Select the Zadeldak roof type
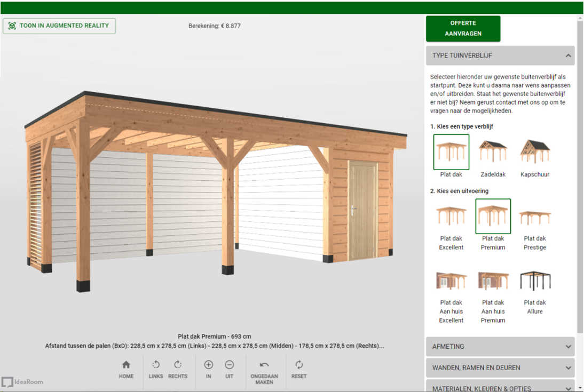584x392 pixels. pos(493,152)
